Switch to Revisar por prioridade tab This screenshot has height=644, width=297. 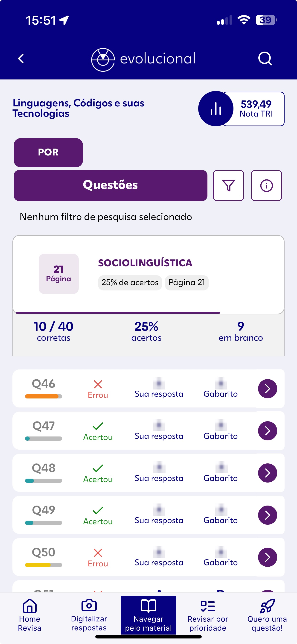point(208,615)
